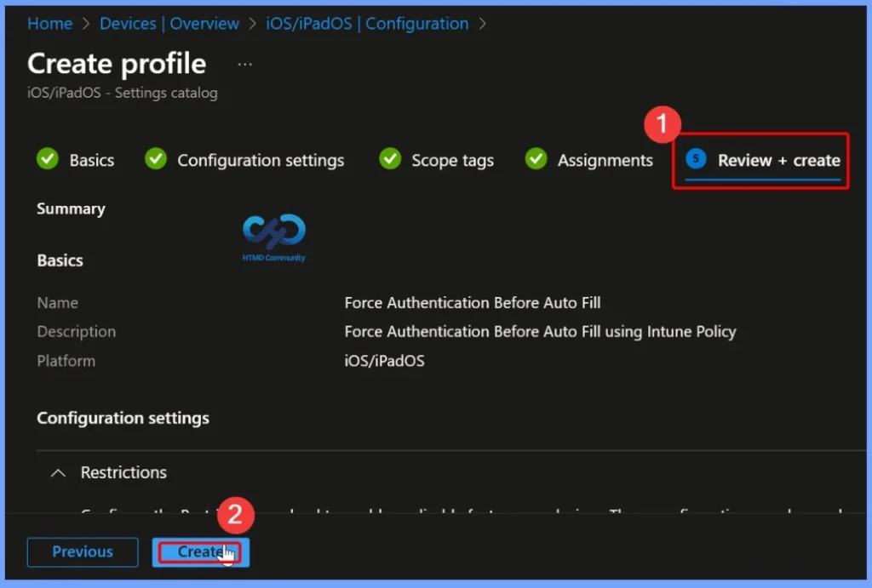
Task: Click the green checkmark beside Basics
Action: [x=48, y=159]
